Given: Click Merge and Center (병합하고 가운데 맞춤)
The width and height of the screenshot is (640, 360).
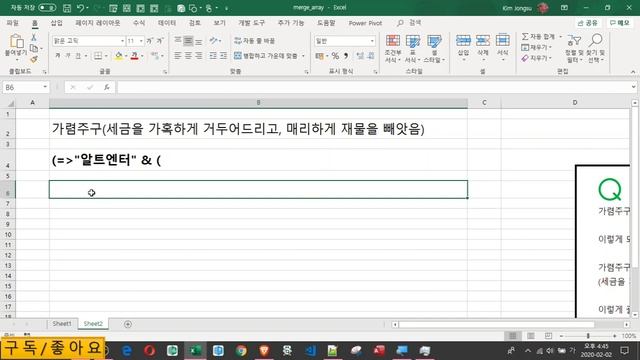Looking at the screenshot, I should pyautogui.click(x=266, y=56).
